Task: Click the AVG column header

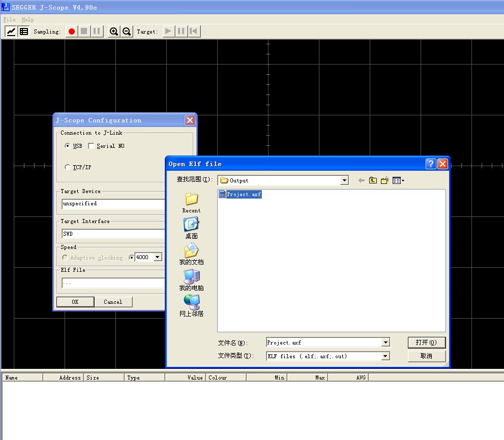Action: pyautogui.click(x=348, y=378)
